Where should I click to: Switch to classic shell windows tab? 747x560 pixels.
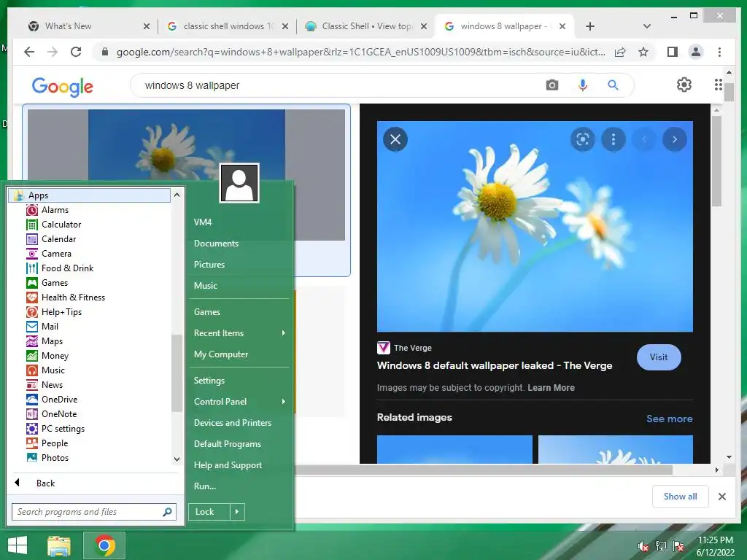(228, 26)
